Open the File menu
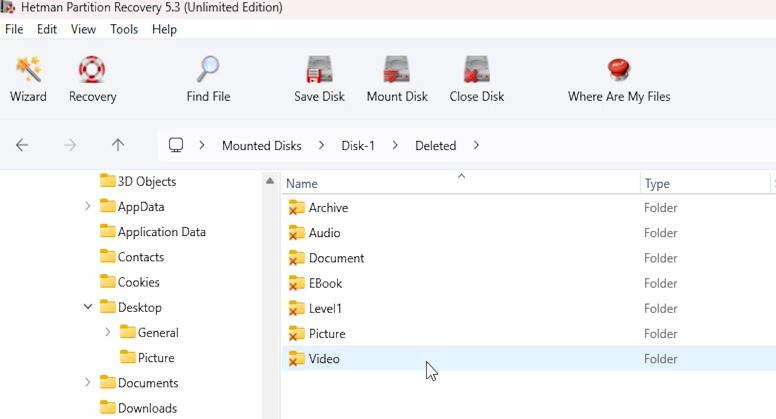The width and height of the screenshot is (776, 419). (x=14, y=29)
